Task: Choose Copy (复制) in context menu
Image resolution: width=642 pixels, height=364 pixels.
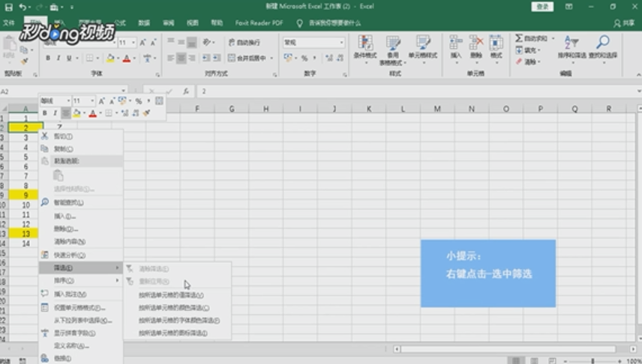Action: point(81,149)
